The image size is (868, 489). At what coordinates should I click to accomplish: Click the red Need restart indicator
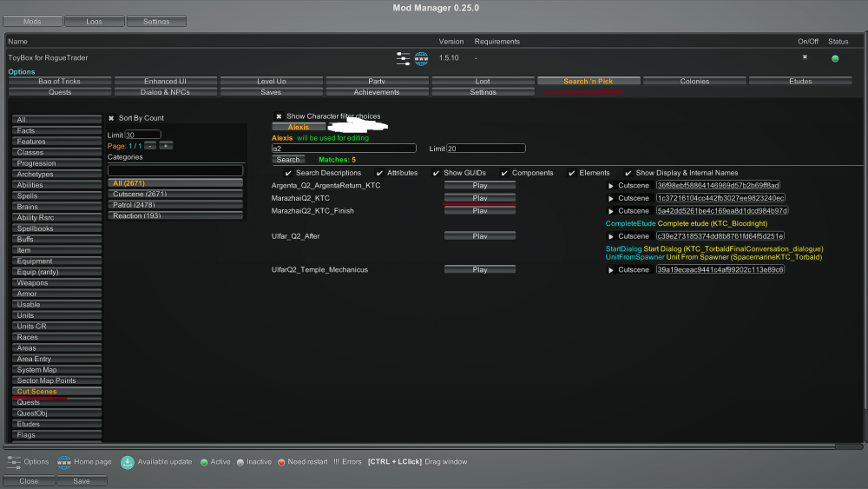281,462
